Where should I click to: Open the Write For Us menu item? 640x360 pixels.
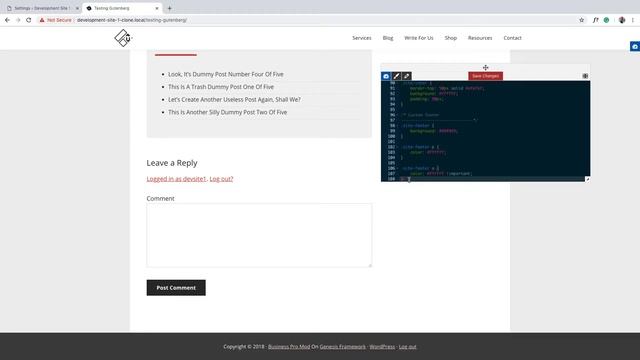418,38
